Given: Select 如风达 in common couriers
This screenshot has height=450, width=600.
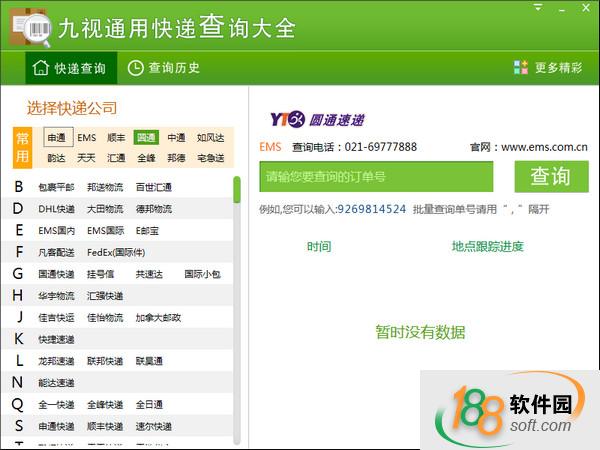Looking at the screenshot, I should 210,137.
